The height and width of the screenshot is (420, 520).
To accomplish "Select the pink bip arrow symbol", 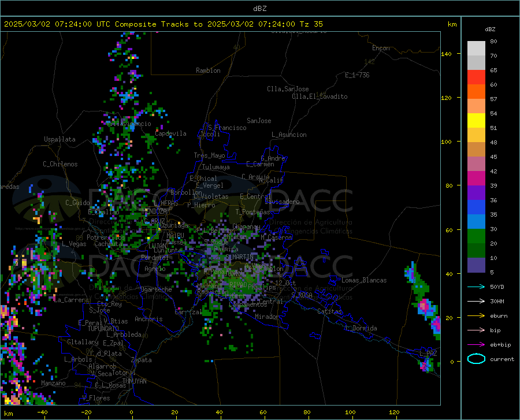I will click(476, 330).
